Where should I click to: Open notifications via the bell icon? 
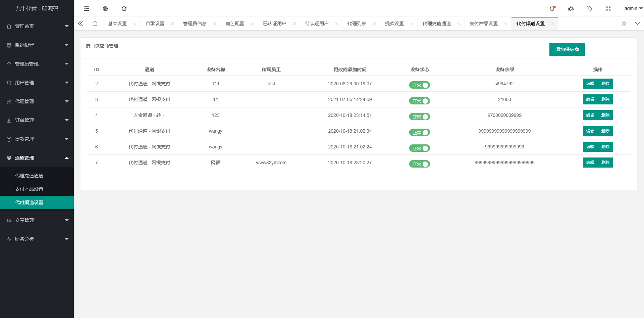pos(552,9)
